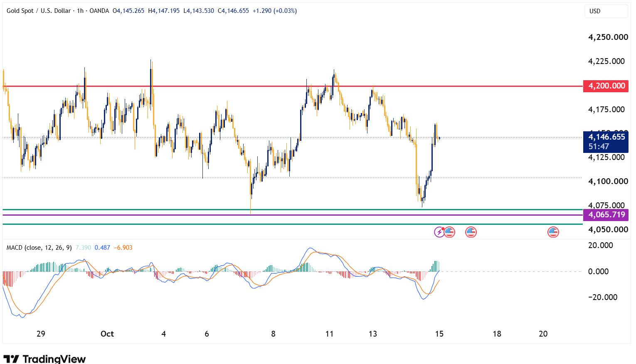
Task: Click the MACD axis label 20.000
Action: (600, 246)
